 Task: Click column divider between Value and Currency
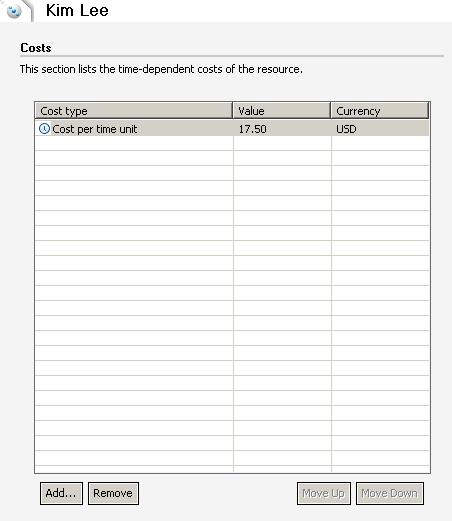tap(331, 111)
